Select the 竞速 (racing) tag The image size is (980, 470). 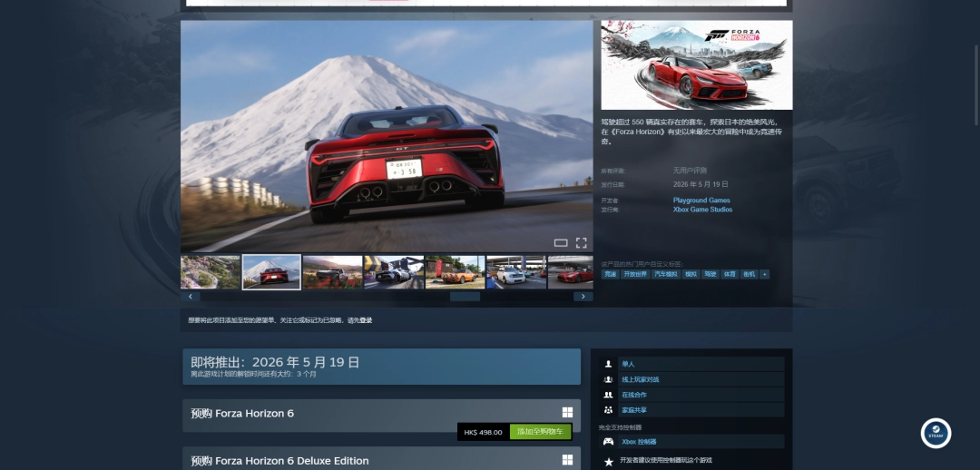[611, 274]
